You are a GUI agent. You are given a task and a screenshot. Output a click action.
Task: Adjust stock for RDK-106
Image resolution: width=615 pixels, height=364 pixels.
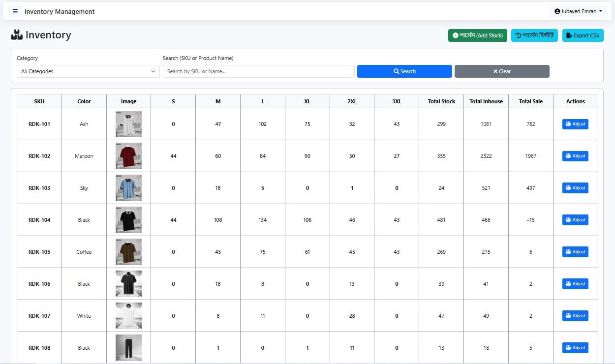point(575,284)
